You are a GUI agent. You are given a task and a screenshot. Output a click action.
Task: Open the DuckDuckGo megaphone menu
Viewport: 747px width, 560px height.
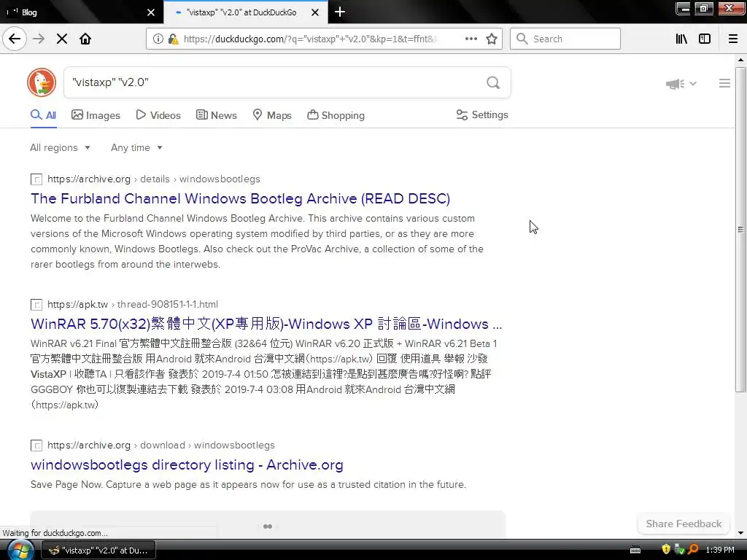pyautogui.click(x=681, y=84)
